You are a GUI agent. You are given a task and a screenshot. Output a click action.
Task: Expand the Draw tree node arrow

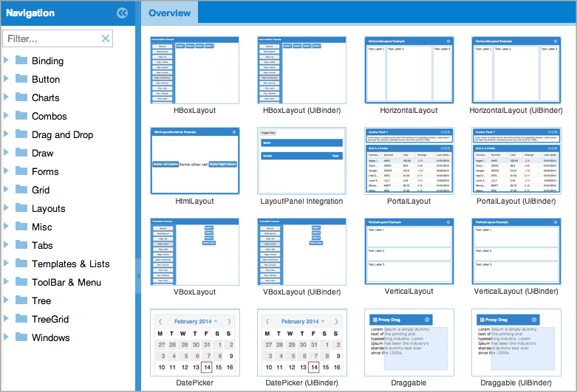(x=6, y=152)
